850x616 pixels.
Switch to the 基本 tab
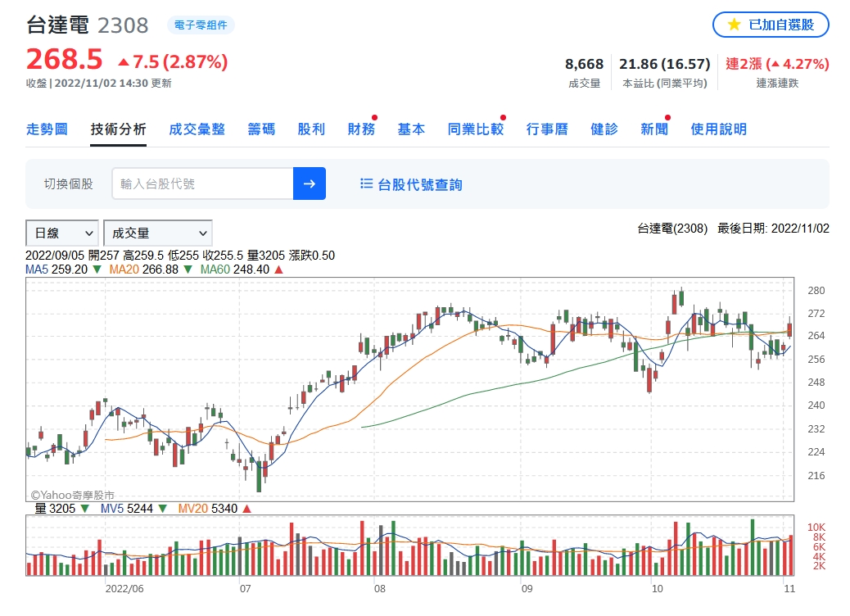tap(411, 129)
